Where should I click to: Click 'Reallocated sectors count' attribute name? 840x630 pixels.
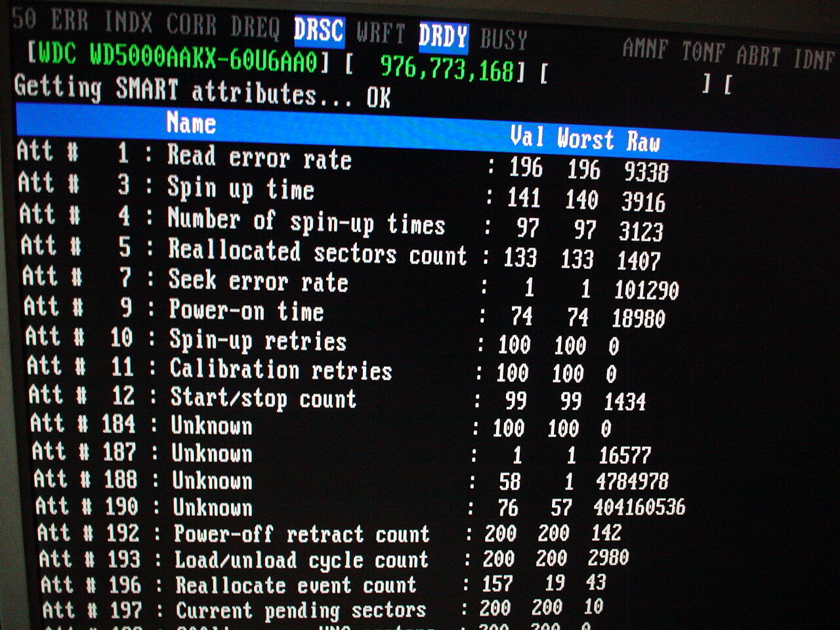click(x=318, y=252)
